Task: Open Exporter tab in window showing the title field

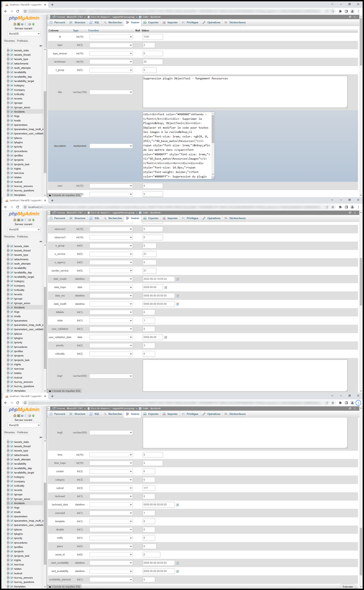Action: coord(151,22)
